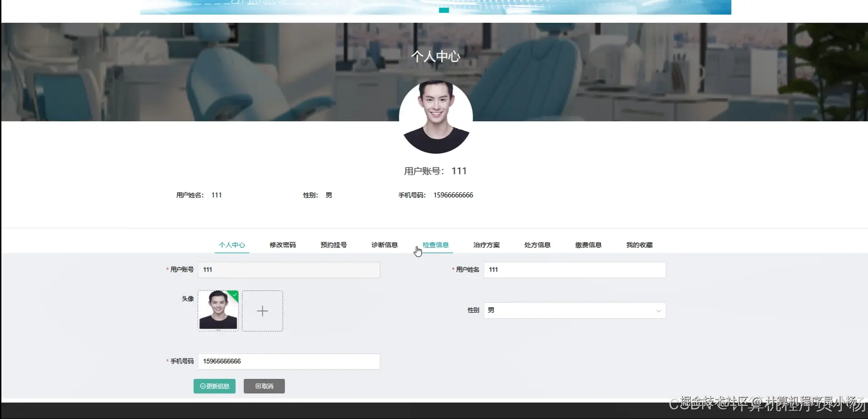This screenshot has width=868, height=419.
Task: Click the 用户账号: 111 heading text
Action: pyautogui.click(x=435, y=171)
